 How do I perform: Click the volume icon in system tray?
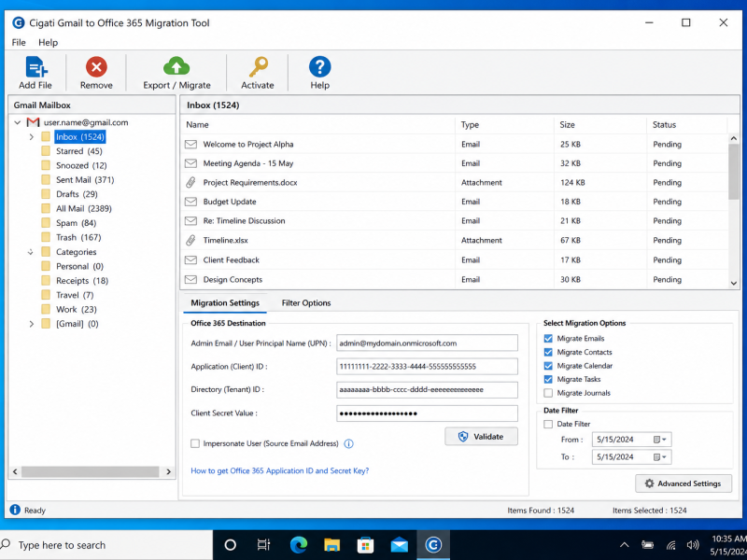[693, 545]
